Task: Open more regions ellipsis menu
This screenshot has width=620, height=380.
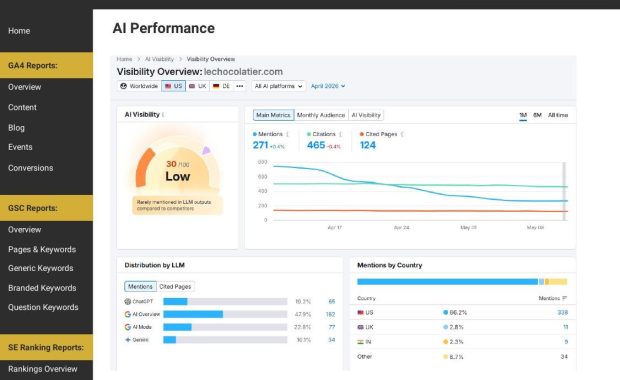Action: coord(240,86)
